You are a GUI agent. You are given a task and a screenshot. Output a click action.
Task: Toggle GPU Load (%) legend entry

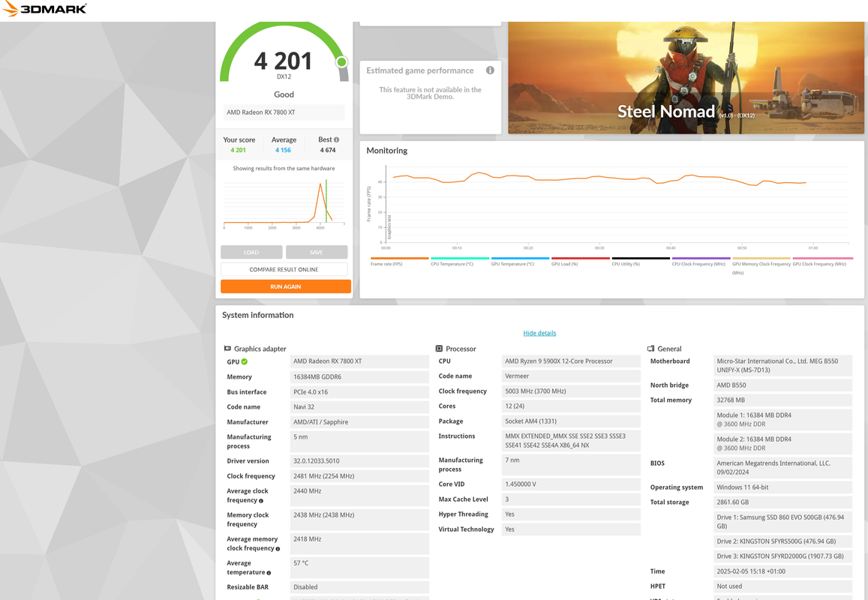click(x=581, y=261)
